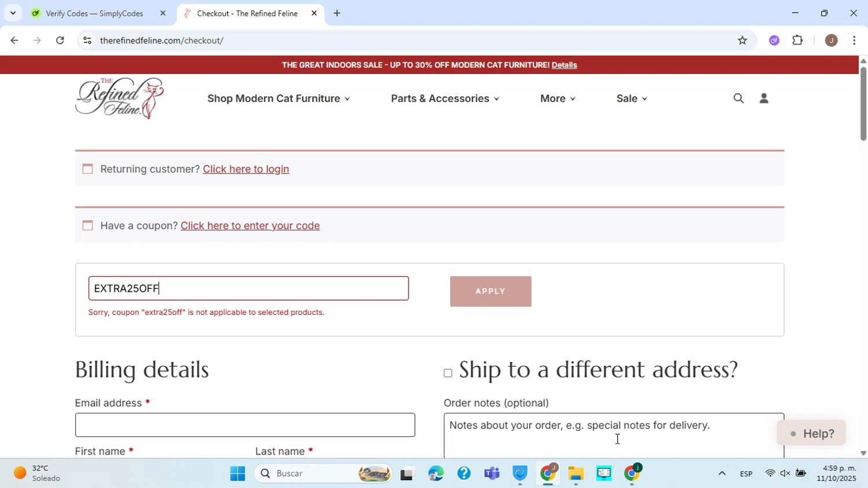Open the Chrome profile avatar
This screenshot has width=868, height=488.
pyautogui.click(x=832, y=41)
